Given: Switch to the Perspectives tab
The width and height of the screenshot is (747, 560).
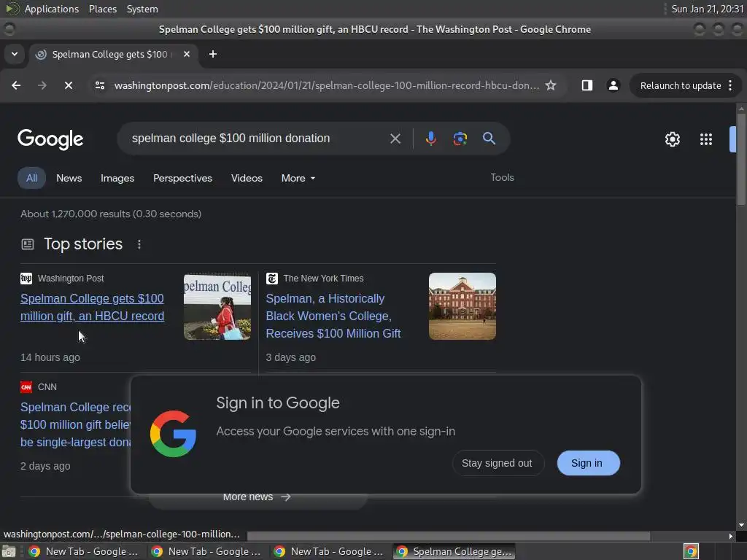Looking at the screenshot, I should click(182, 178).
